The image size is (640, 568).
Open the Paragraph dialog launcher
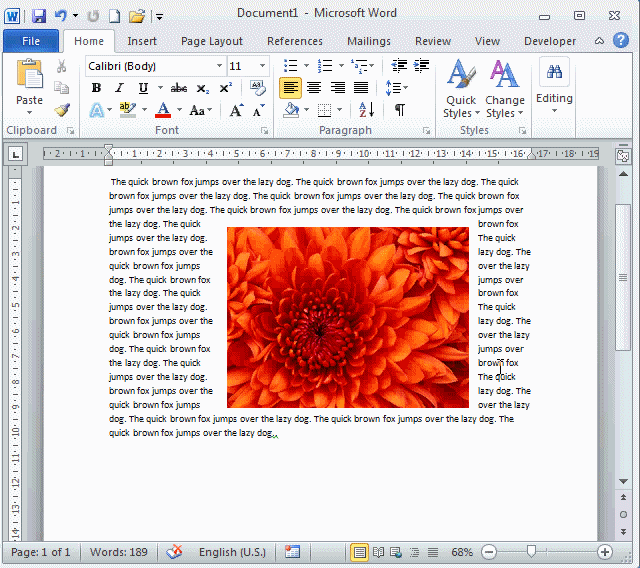pyautogui.click(x=427, y=131)
